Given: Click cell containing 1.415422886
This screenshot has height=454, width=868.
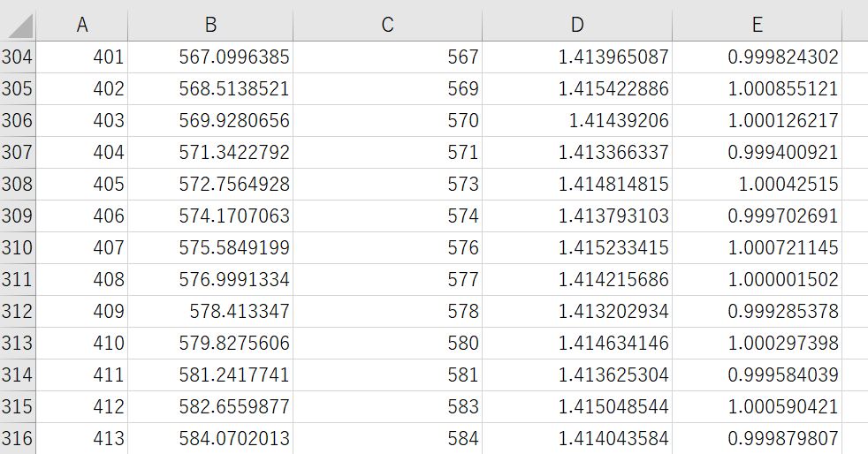Looking at the screenshot, I should pyautogui.click(x=577, y=89).
